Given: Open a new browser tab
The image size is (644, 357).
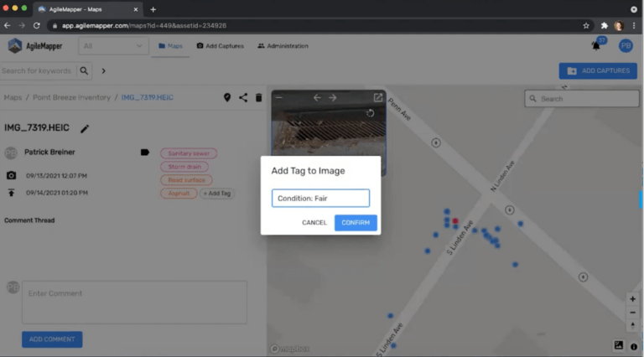Looking at the screenshot, I should (x=153, y=9).
